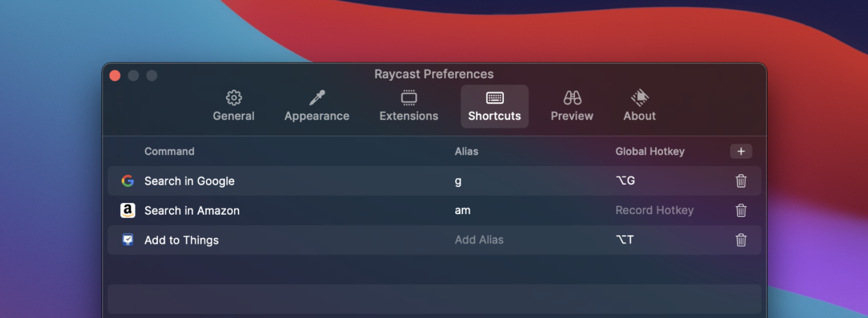868x318 pixels.
Task: Trash the Add to Things shortcut
Action: (x=740, y=240)
